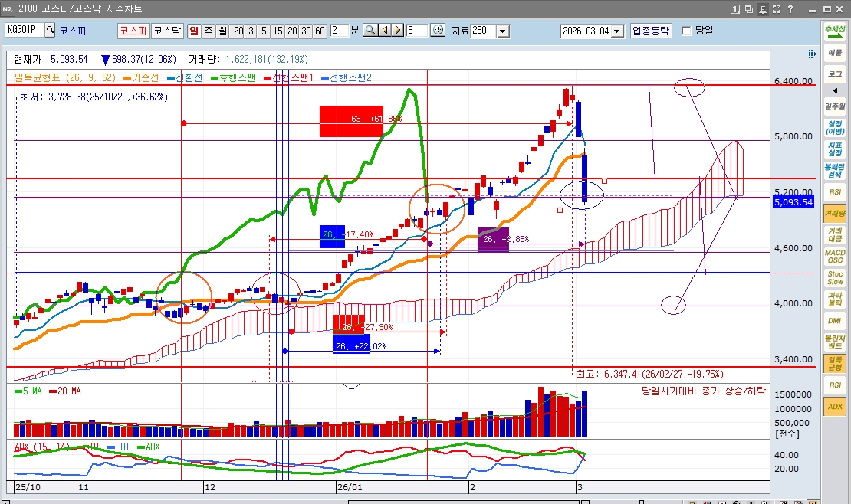Click the red 63, +61.86% measurement box

[351, 121]
